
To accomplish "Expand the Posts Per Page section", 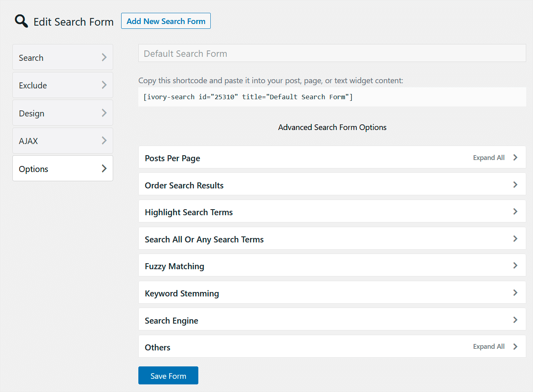I will point(280,158).
